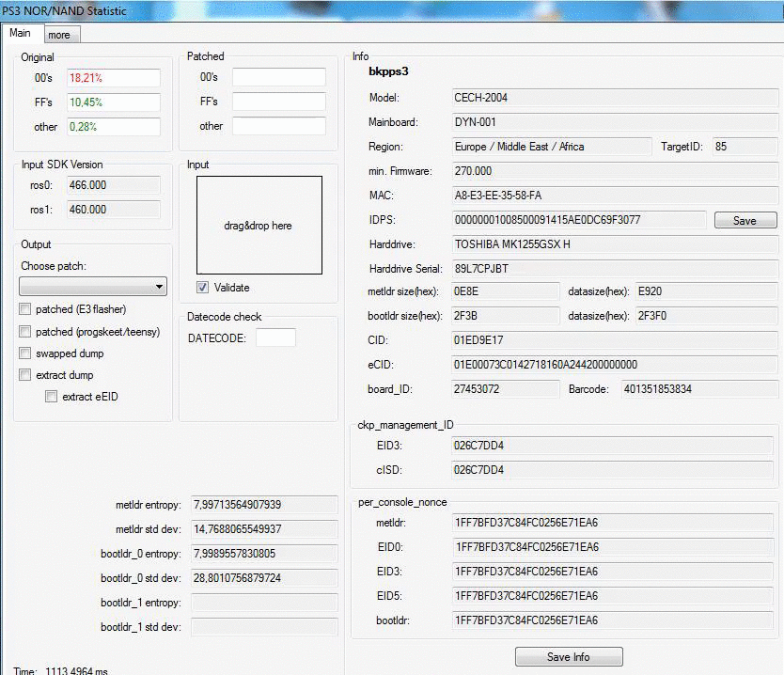The height and width of the screenshot is (675, 784).
Task: Tick the swapped dump checkbox
Action: 25,353
